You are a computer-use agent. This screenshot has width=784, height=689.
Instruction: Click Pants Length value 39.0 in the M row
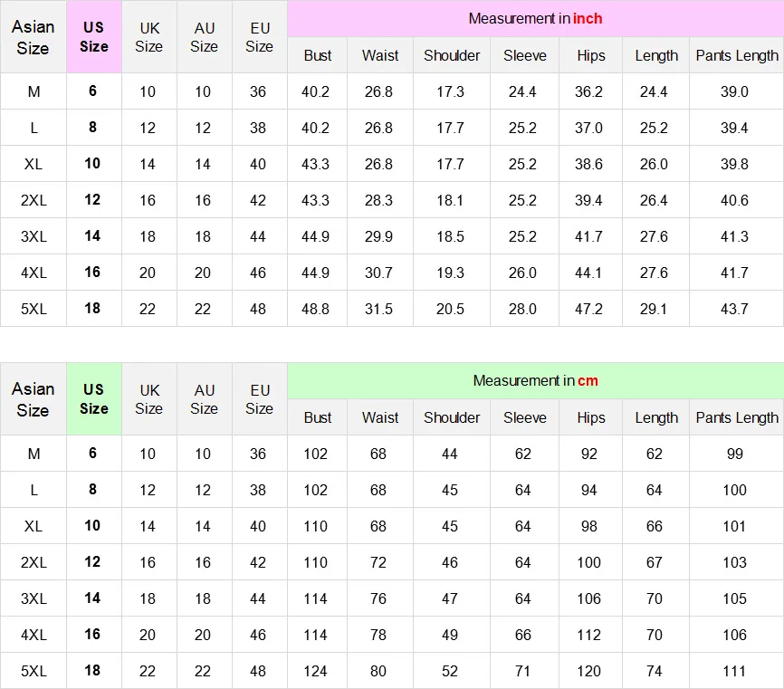tap(734, 91)
